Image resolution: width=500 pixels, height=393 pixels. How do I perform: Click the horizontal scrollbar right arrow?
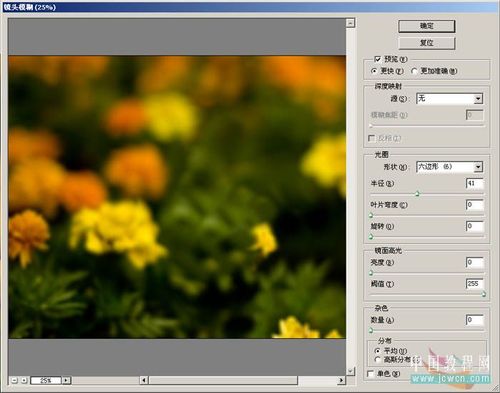pos(341,380)
